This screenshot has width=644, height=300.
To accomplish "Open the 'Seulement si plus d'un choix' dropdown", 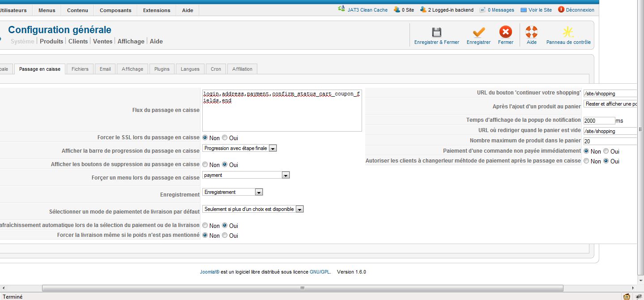I will pyautogui.click(x=253, y=209).
